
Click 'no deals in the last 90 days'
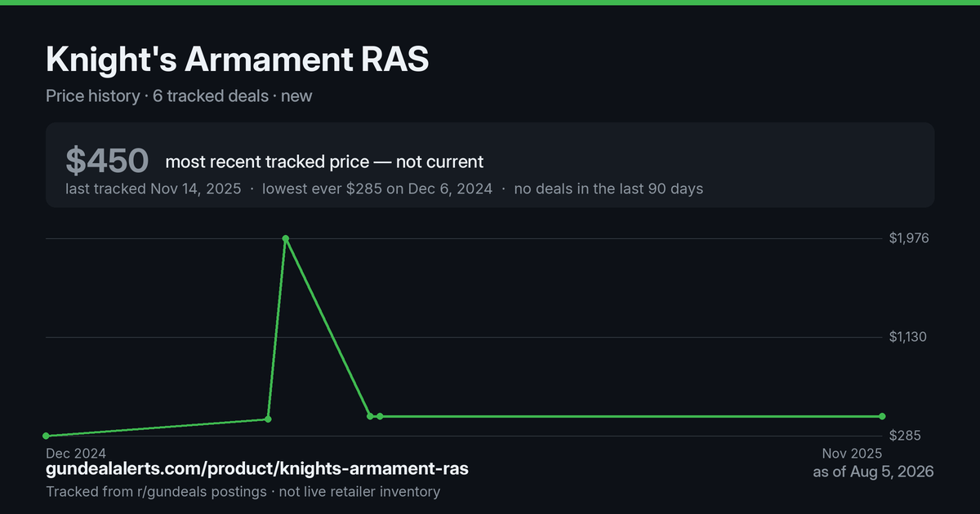(x=608, y=188)
